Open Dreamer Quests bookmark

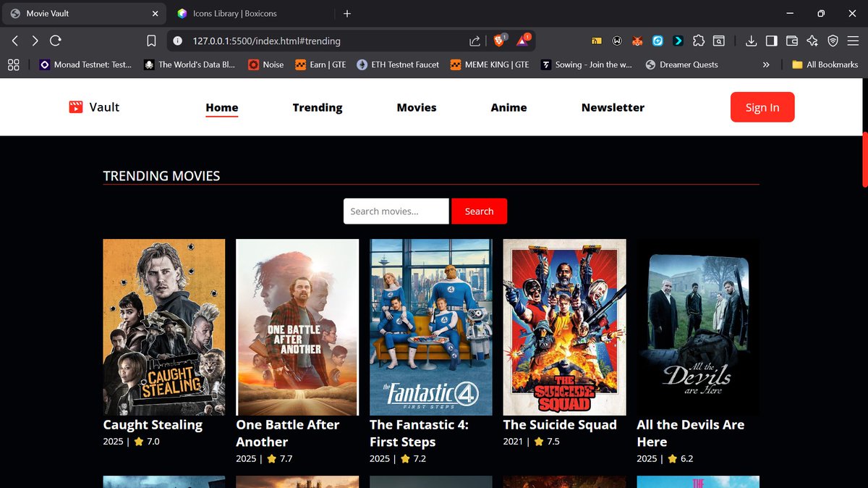coord(681,64)
